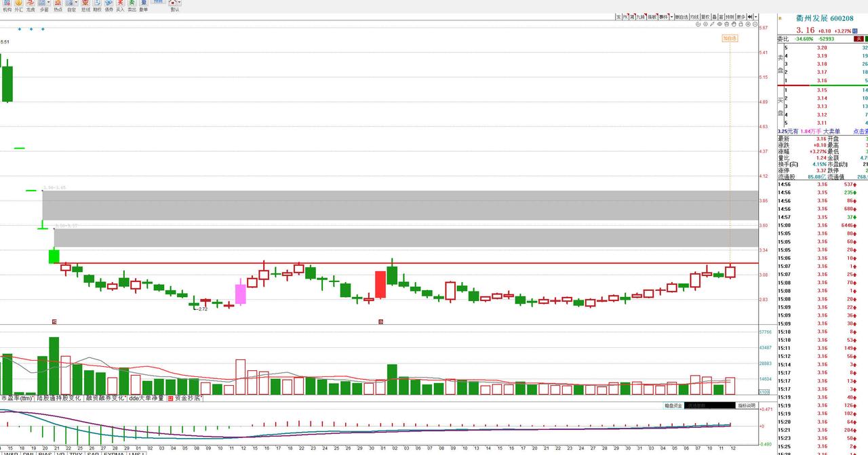Screen dimensions: 868x455
Task: Switch to the 连板 chart tab
Action: (652, 17)
